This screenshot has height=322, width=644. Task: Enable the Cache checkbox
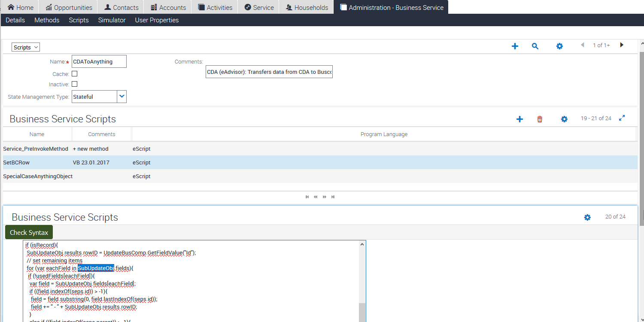click(75, 74)
